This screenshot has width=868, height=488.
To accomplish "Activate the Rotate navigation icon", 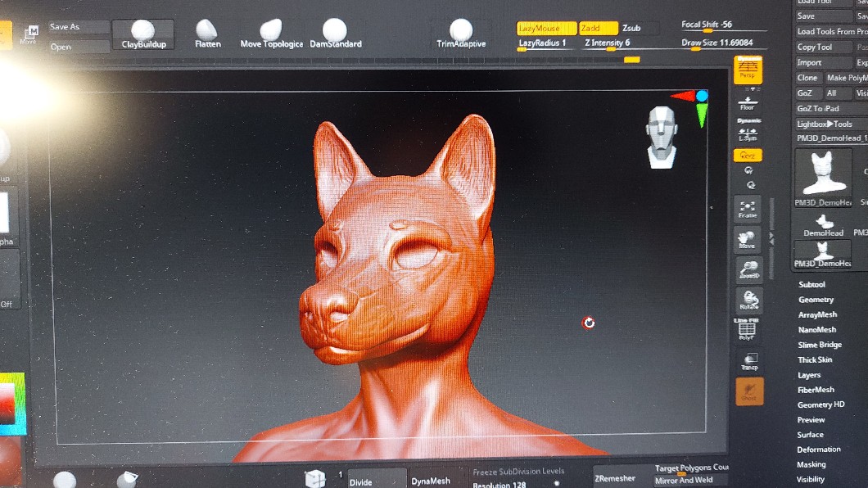I will [x=748, y=300].
